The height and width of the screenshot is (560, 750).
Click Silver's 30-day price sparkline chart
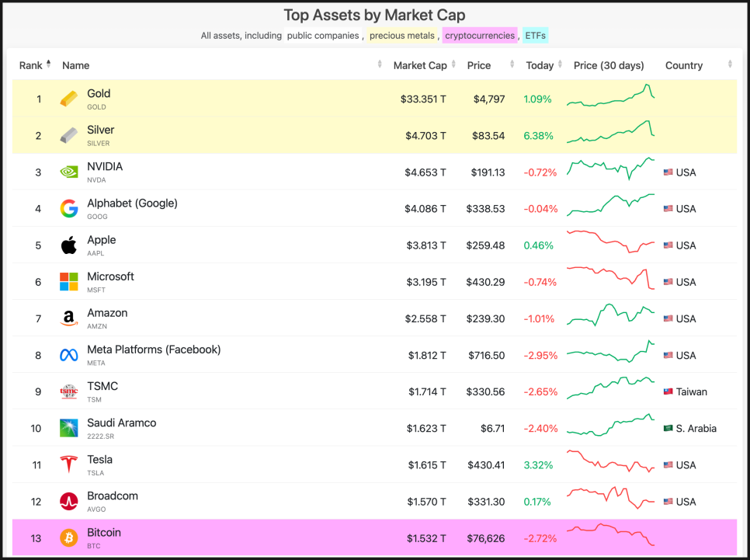point(611,132)
